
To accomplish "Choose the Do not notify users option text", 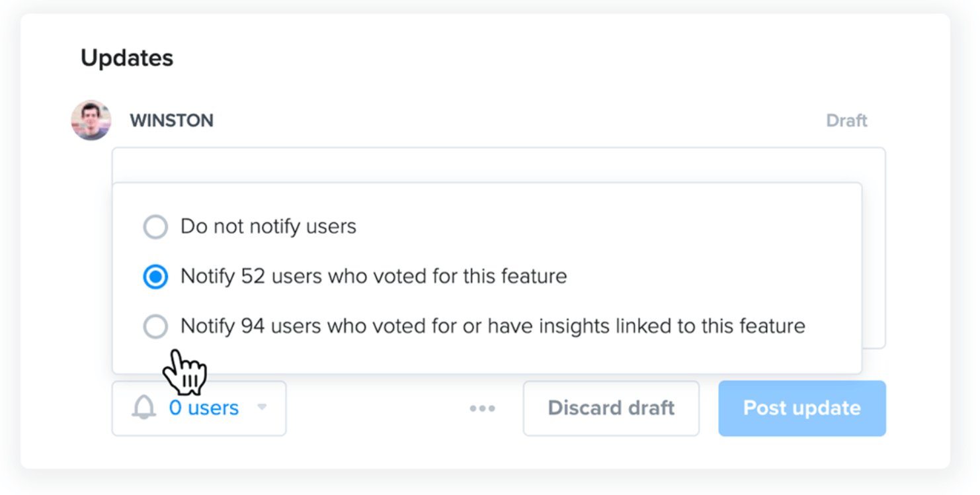I will [268, 226].
